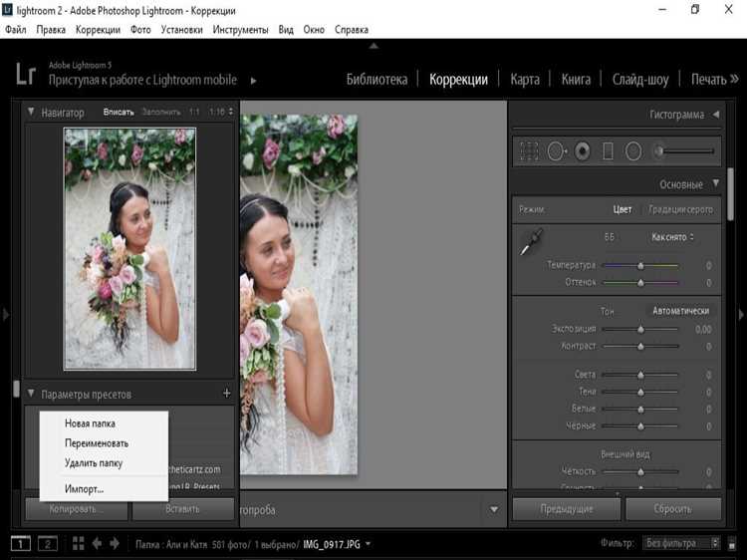
Task: Open the grid view icon in the filmstrip bar
Action: (x=78, y=543)
